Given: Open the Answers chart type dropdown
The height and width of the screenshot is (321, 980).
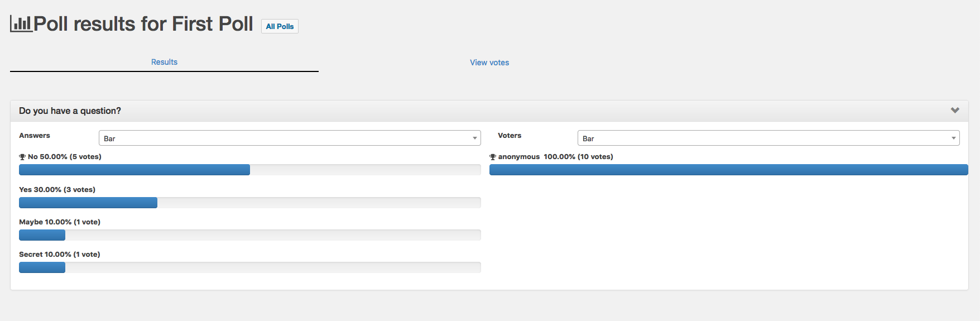Looking at the screenshot, I should 290,138.
